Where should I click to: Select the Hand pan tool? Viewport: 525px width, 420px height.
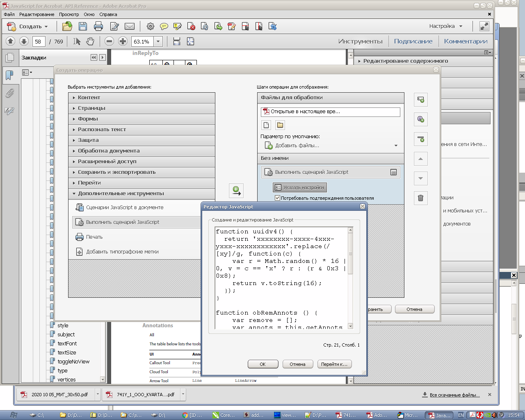pyautogui.click(x=90, y=41)
